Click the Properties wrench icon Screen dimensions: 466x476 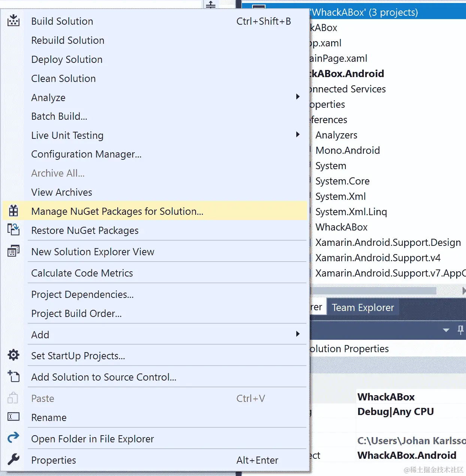13,459
